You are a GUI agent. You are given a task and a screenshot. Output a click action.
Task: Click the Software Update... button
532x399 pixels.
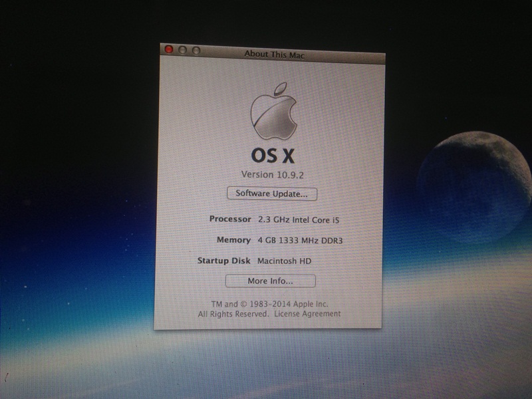[x=272, y=194]
